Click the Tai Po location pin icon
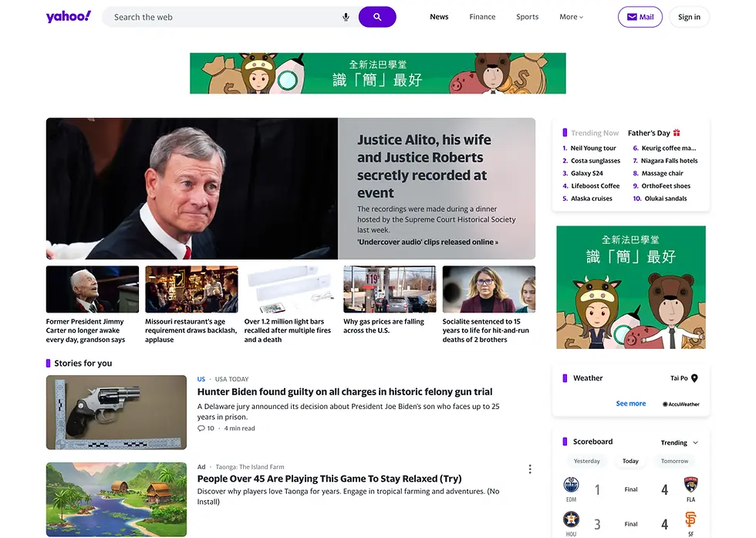 pos(694,378)
